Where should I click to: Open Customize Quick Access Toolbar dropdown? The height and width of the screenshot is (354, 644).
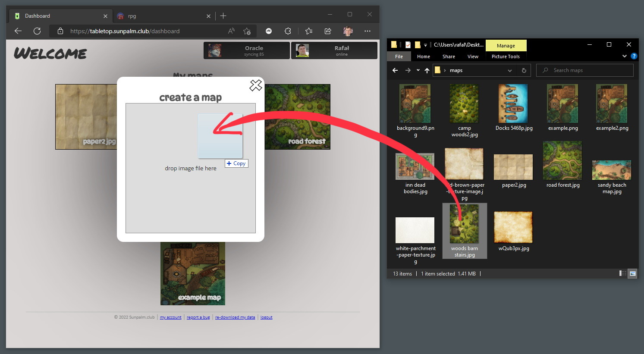point(425,45)
